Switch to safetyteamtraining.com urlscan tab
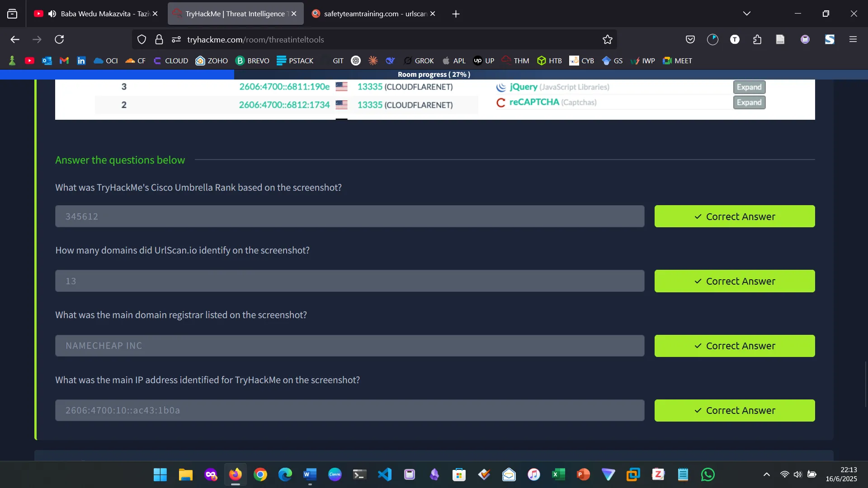The height and width of the screenshot is (488, 868). pos(371,14)
